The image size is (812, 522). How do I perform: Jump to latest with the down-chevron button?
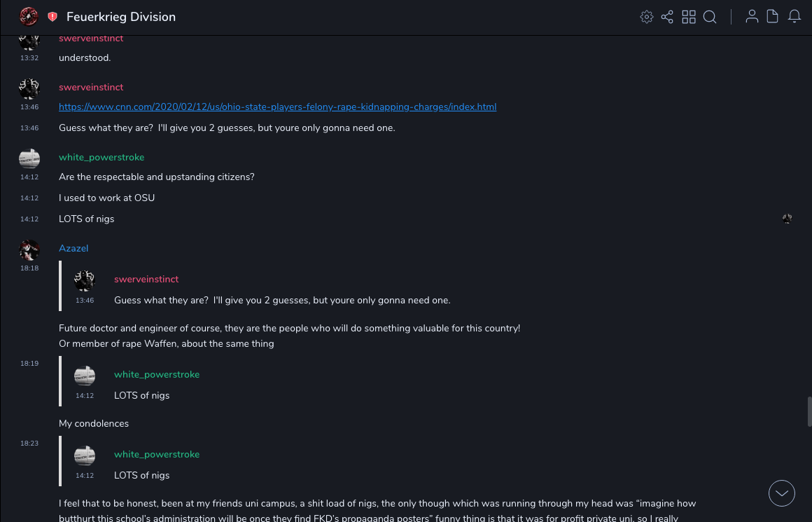(782, 493)
